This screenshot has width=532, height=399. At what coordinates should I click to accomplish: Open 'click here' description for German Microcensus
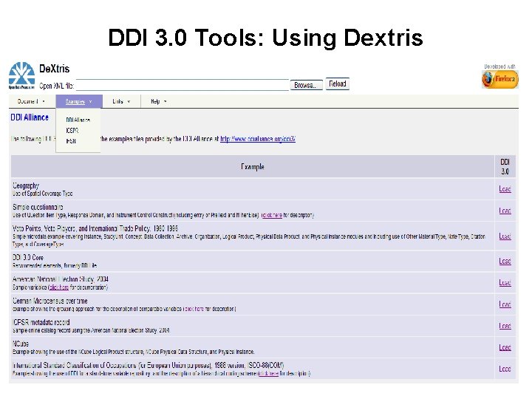click(x=195, y=309)
